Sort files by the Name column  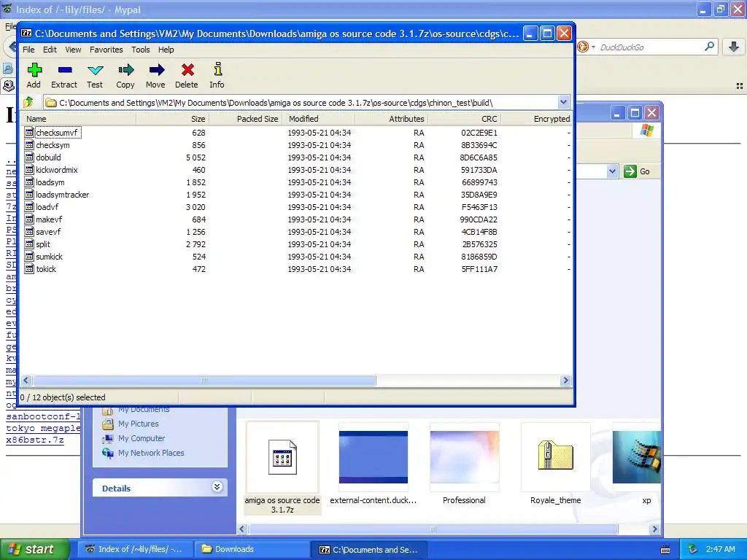[79, 119]
